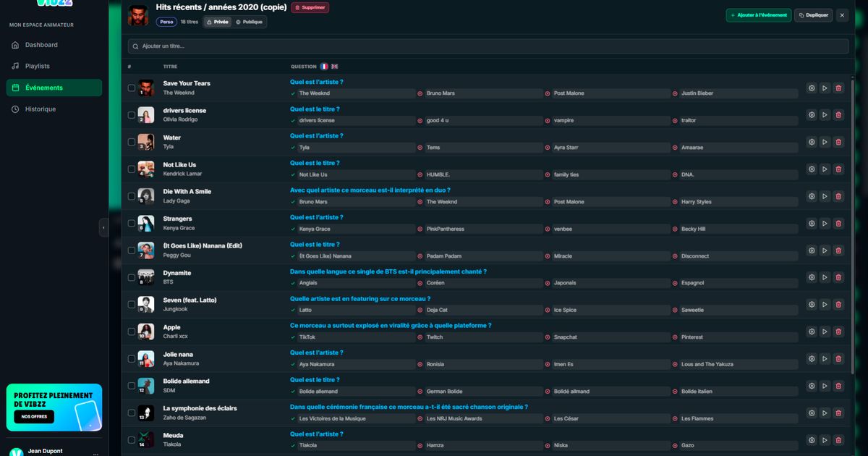Select the Water row checkbox
Viewport: 868px width, 456px height.
(132, 142)
